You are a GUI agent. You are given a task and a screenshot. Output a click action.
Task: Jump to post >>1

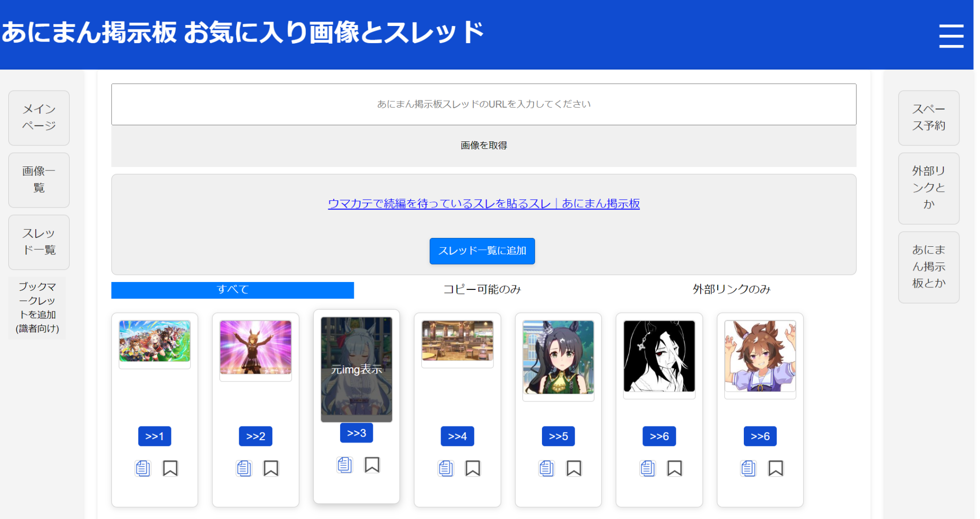coord(155,436)
